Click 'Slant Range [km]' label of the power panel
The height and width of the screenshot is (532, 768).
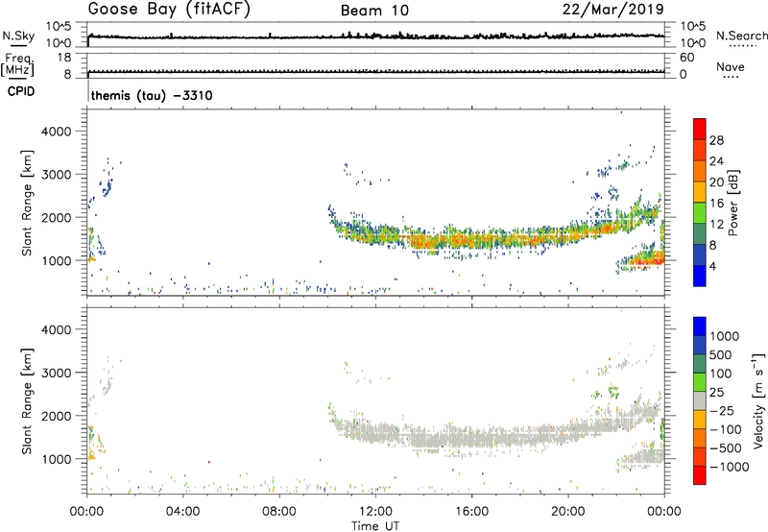27,203
